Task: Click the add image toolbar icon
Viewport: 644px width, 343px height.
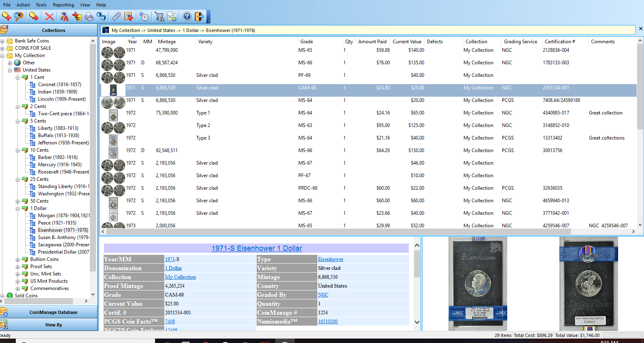Action: coord(129,17)
